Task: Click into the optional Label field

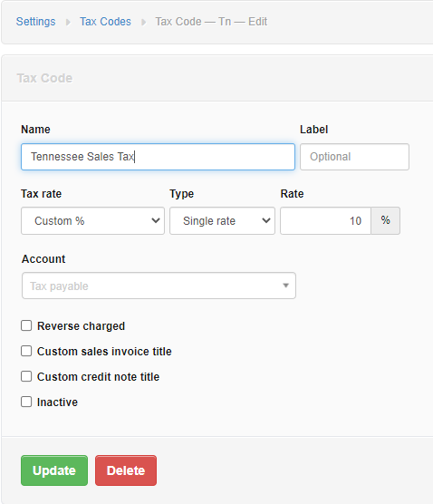Action: (354, 157)
